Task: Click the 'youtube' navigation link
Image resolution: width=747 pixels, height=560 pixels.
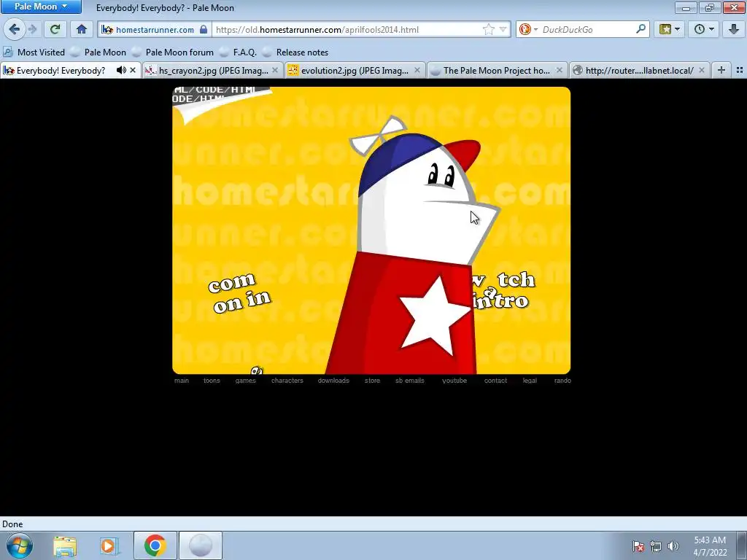Action: [x=454, y=381]
